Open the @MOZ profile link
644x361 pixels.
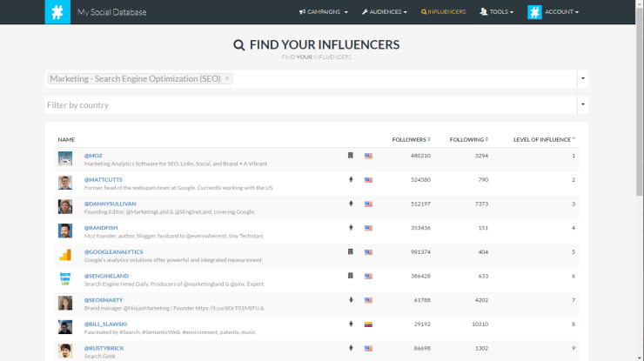[93, 156]
